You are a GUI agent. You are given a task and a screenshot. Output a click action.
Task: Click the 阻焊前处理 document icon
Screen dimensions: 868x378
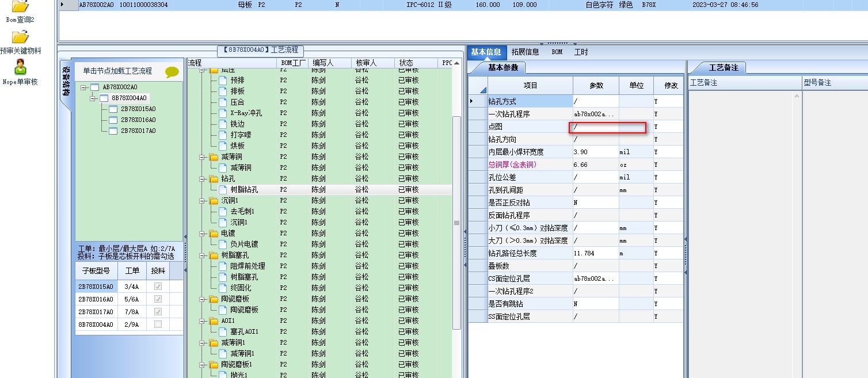coord(222,266)
